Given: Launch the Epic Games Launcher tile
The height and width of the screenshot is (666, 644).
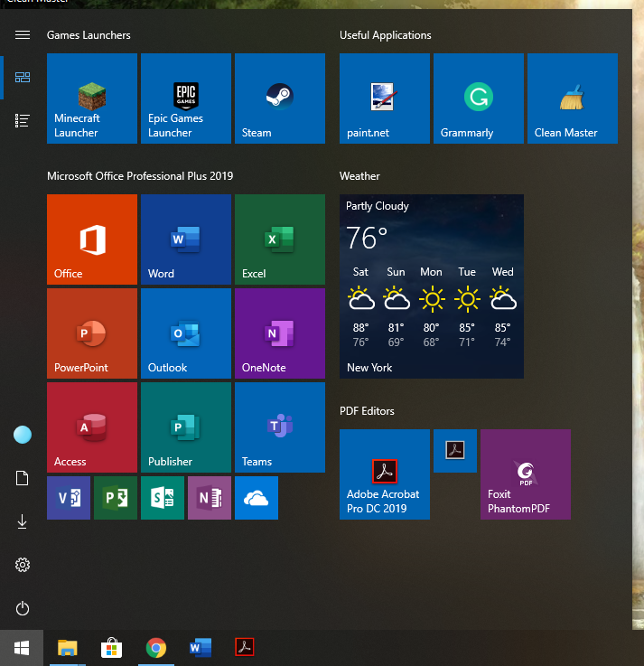Looking at the screenshot, I should coord(186,98).
